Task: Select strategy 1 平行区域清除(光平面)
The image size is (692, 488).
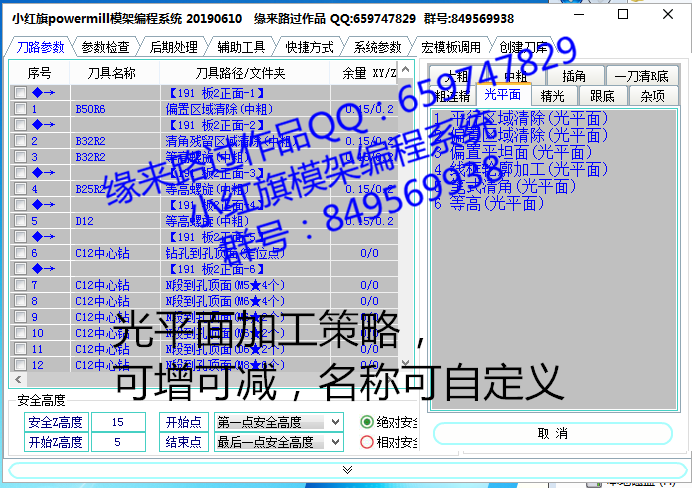Action: (x=521, y=118)
